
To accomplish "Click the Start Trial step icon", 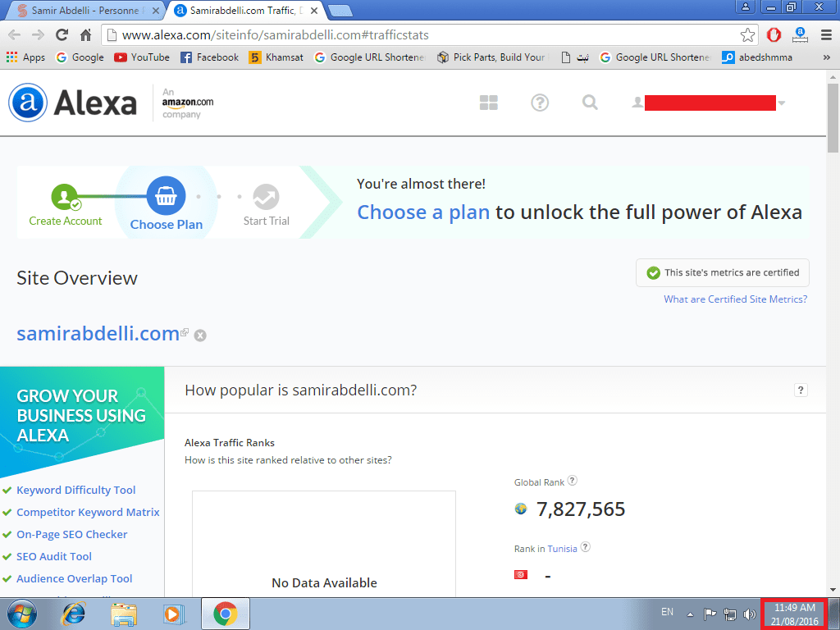I will tap(267, 197).
